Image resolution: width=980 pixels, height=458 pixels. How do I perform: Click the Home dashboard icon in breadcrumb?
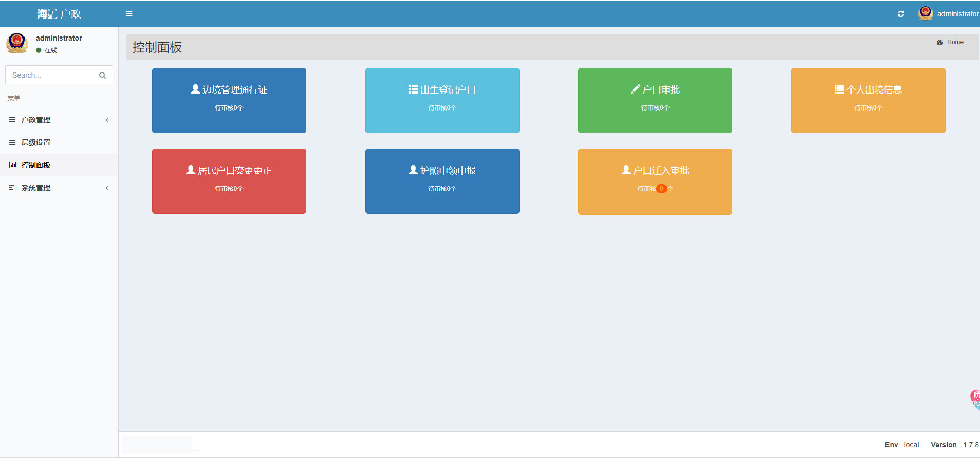click(x=940, y=42)
